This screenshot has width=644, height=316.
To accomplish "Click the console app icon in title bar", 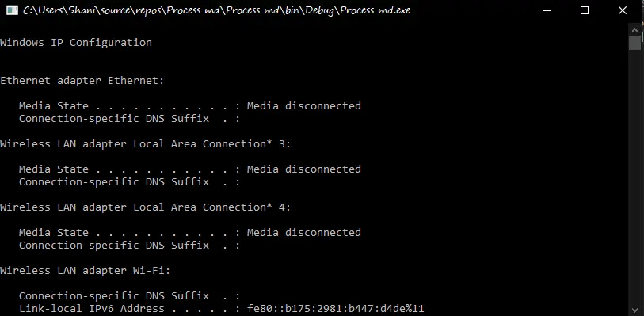I will tap(13, 10).
